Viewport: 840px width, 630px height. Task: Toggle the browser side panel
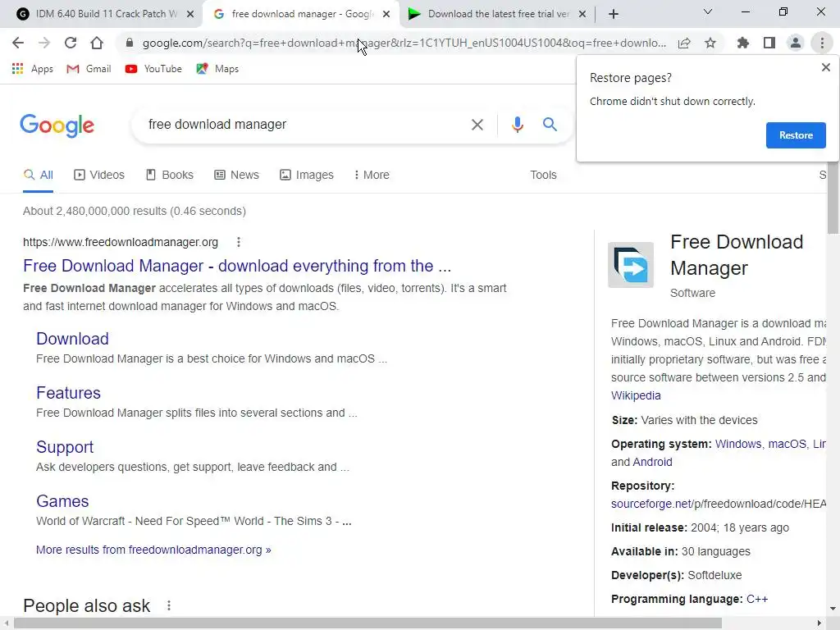click(x=769, y=43)
